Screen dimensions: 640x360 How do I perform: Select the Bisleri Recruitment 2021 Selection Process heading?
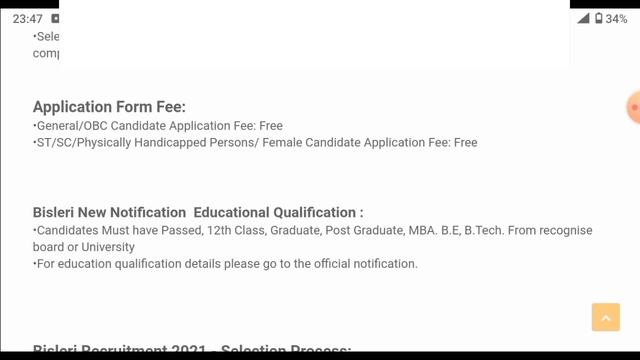point(192,348)
